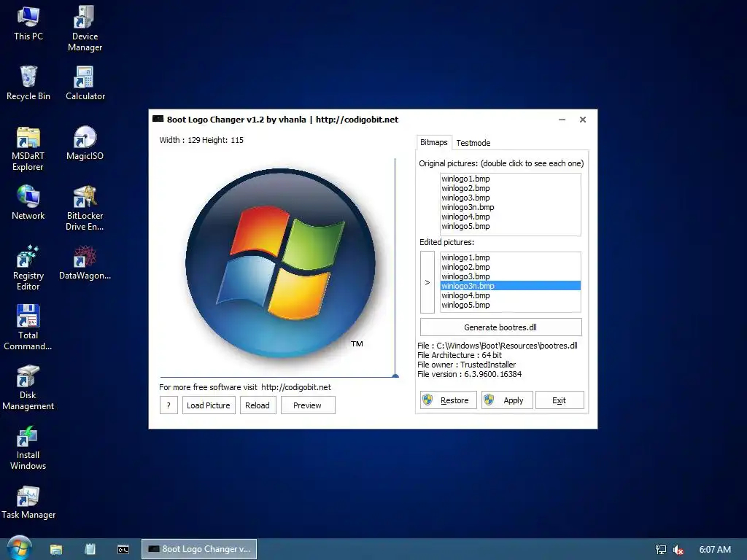Click the Restore button
The height and width of the screenshot is (560, 747).
click(449, 400)
